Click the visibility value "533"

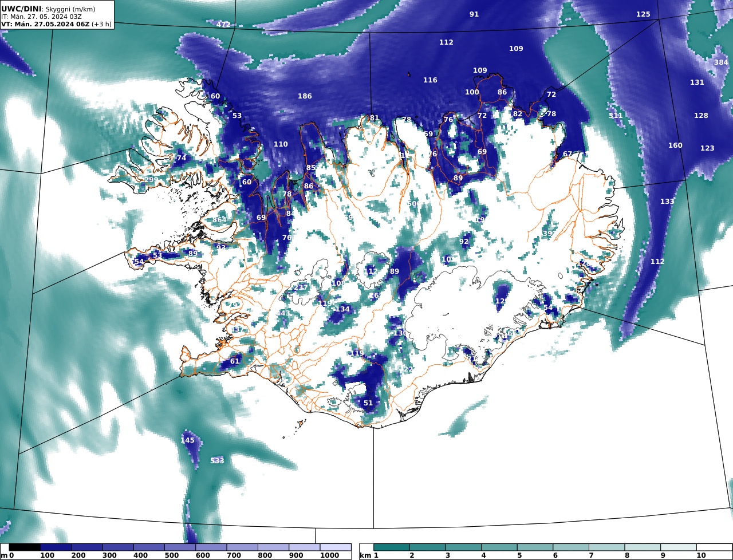coord(217,461)
